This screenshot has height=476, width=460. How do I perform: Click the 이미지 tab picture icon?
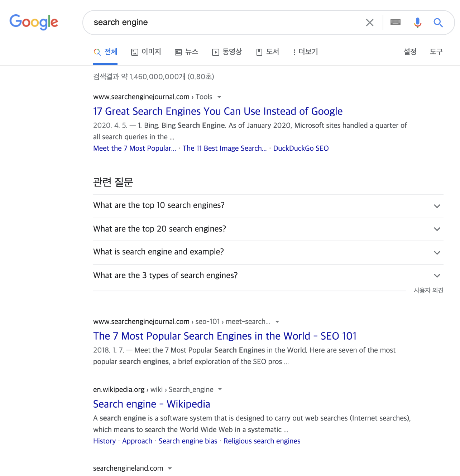(135, 52)
